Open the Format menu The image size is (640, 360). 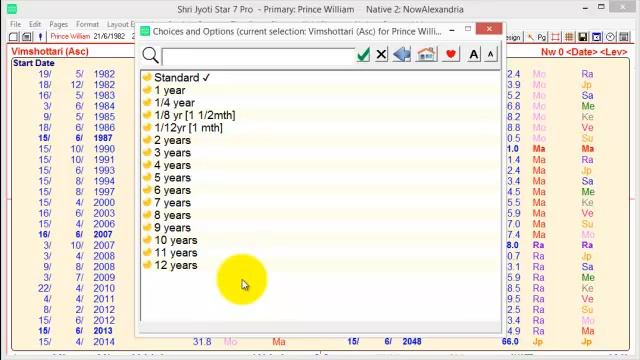pyautogui.click(x=87, y=24)
